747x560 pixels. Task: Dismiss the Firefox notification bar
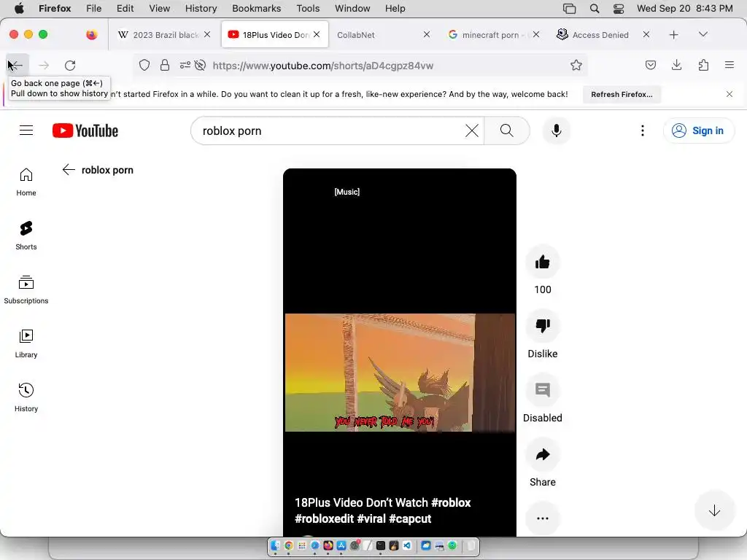point(729,94)
